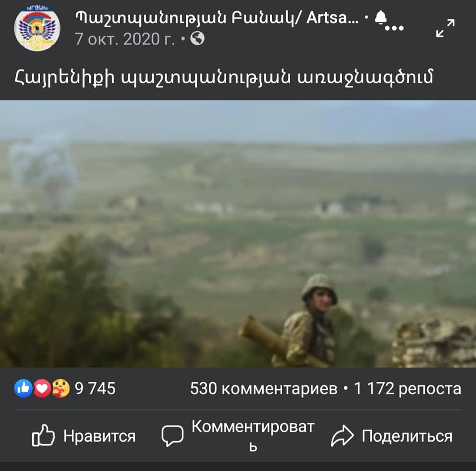The width and height of the screenshot is (476, 471).
Task: Click the red heart reaction icon
Action: (42, 388)
